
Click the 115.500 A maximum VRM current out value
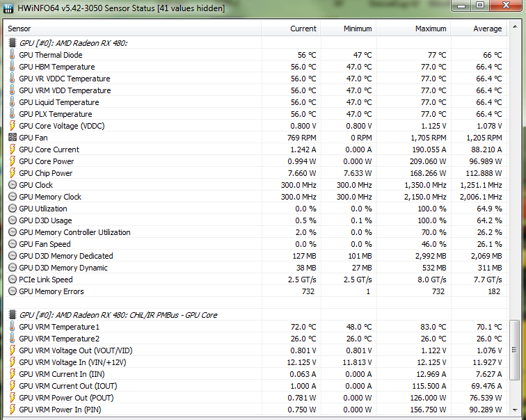[429, 386]
